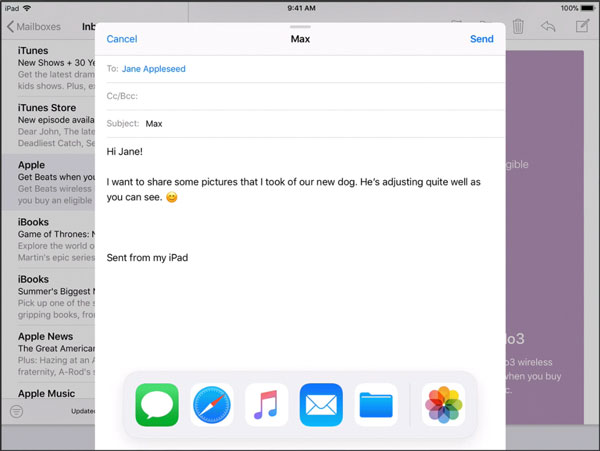Tap the Mail app icon in dock
The image size is (600, 451).
[321, 405]
